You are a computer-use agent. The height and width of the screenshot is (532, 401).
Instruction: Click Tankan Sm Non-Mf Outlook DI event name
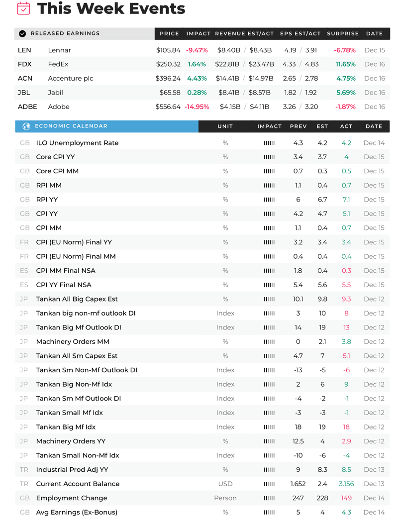[x=87, y=370]
